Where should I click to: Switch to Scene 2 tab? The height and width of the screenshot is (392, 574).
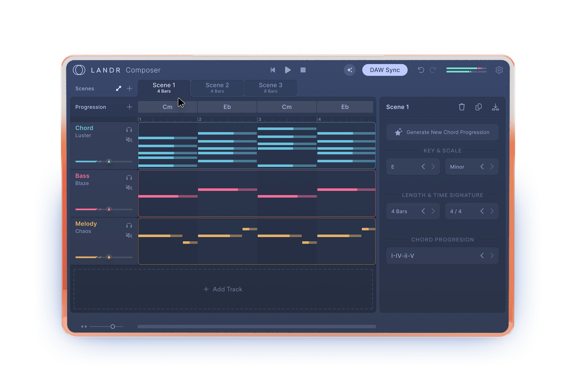[217, 88]
